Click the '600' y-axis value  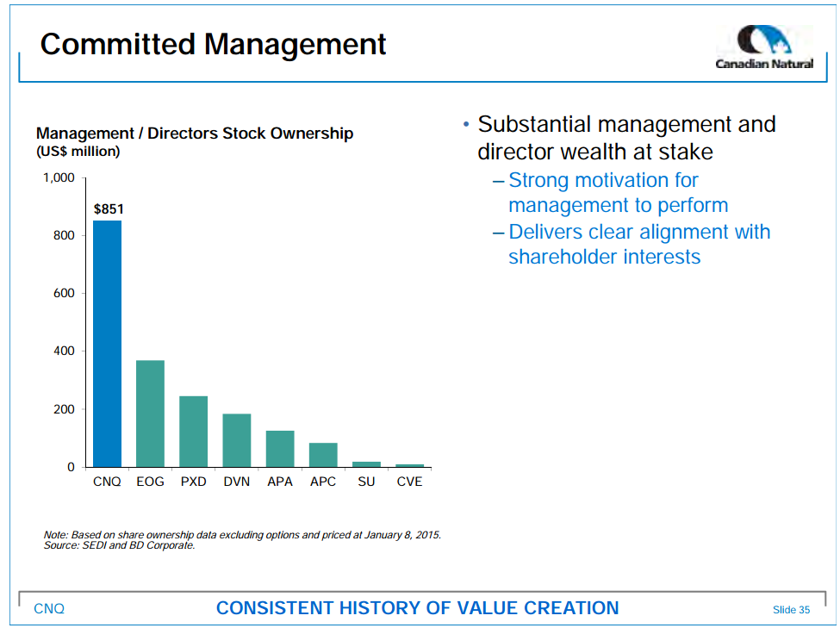[x=64, y=294]
